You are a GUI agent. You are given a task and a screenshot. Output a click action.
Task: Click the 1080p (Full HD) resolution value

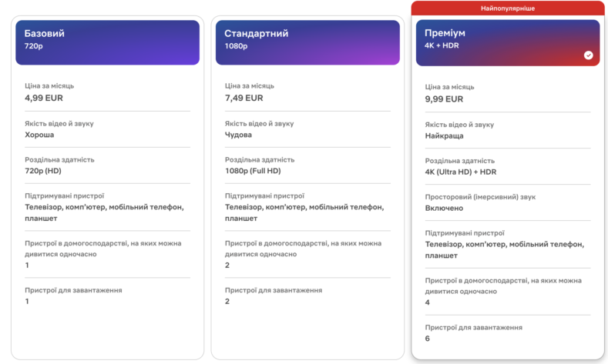[x=253, y=171]
